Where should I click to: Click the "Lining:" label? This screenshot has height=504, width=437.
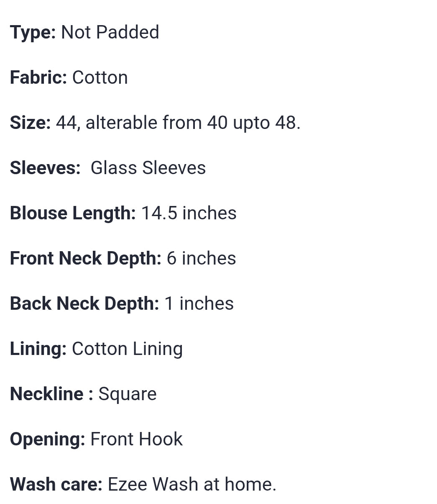coord(38,349)
